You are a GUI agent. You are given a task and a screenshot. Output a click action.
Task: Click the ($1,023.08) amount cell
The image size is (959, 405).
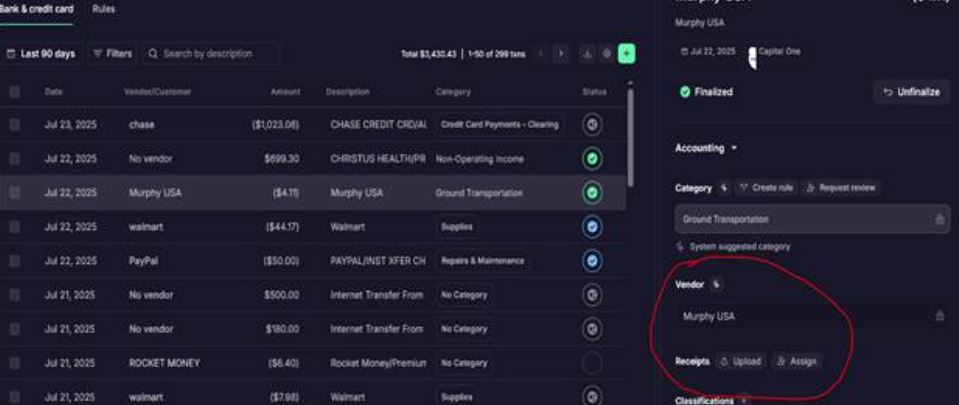(275, 125)
